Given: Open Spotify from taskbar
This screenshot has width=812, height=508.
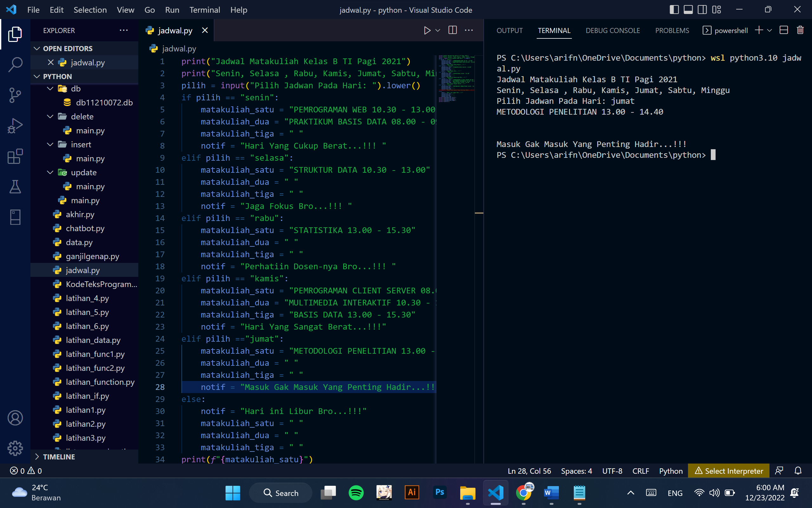Looking at the screenshot, I should tap(356, 493).
